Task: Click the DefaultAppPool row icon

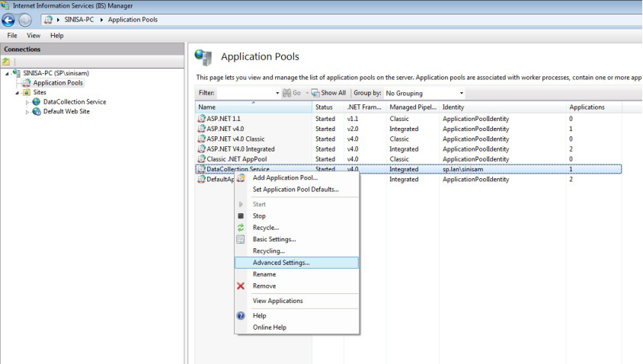Action: tap(201, 179)
